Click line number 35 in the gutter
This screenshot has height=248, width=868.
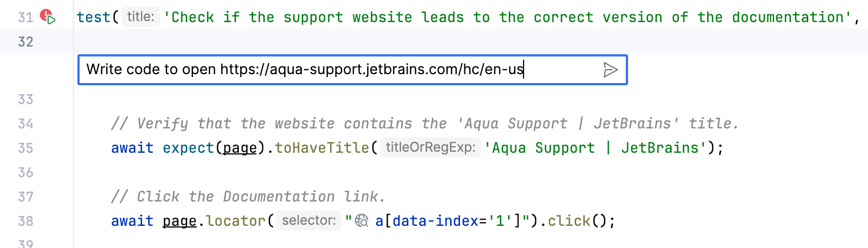25,148
